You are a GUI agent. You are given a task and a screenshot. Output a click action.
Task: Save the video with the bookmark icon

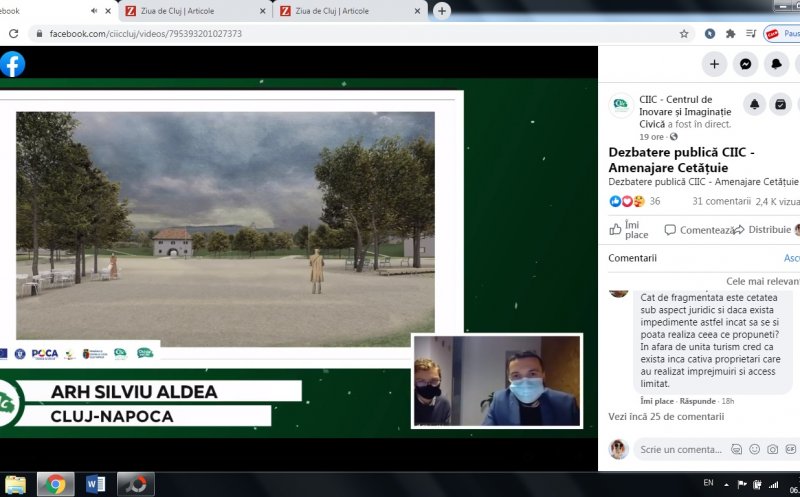[x=781, y=104]
